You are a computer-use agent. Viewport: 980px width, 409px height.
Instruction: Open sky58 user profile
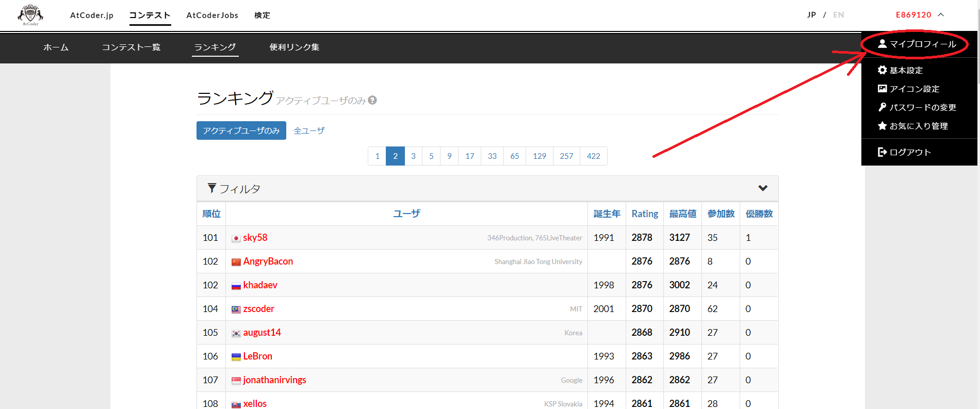click(x=255, y=237)
